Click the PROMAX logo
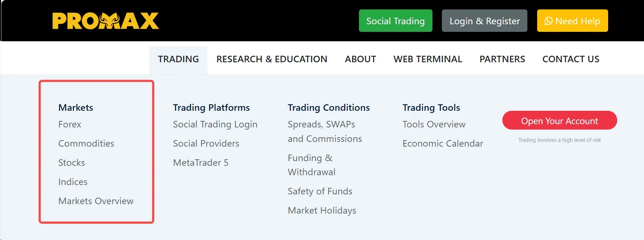 [105, 21]
